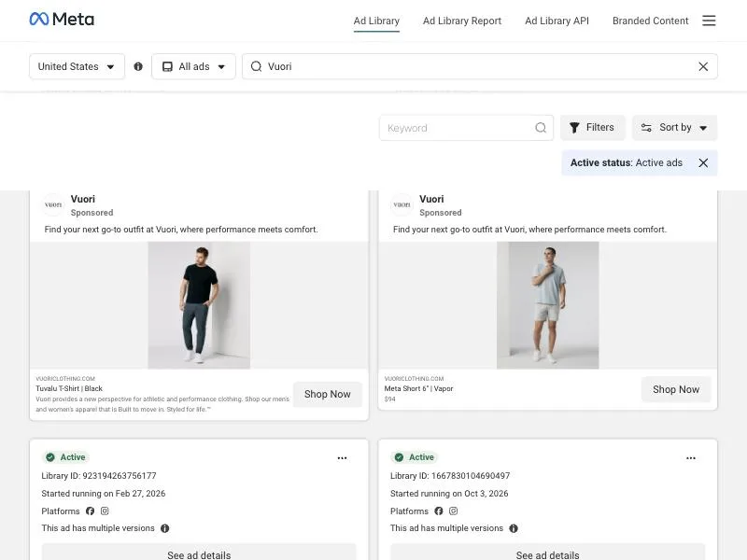Click Facebook platform icon for Feb 27 ad
Screen dimensions: 747x560
(90, 511)
